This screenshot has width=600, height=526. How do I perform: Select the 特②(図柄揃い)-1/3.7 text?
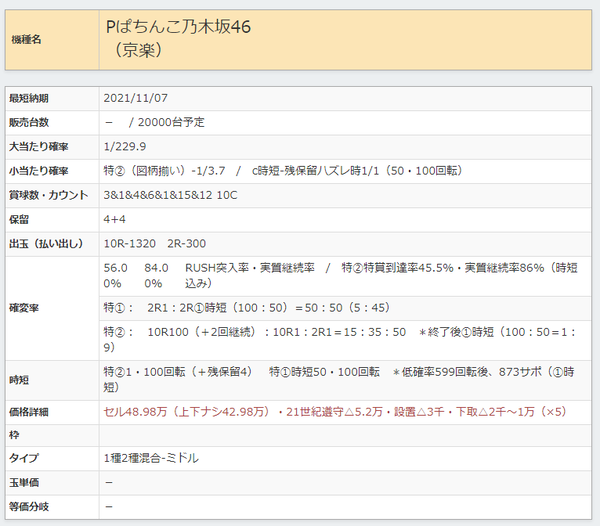pyautogui.click(x=164, y=171)
